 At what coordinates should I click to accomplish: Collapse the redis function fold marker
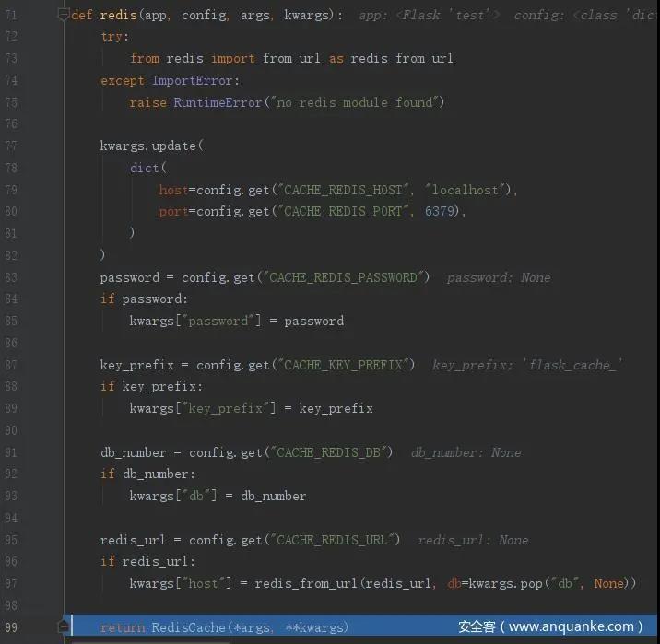tap(63, 15)
